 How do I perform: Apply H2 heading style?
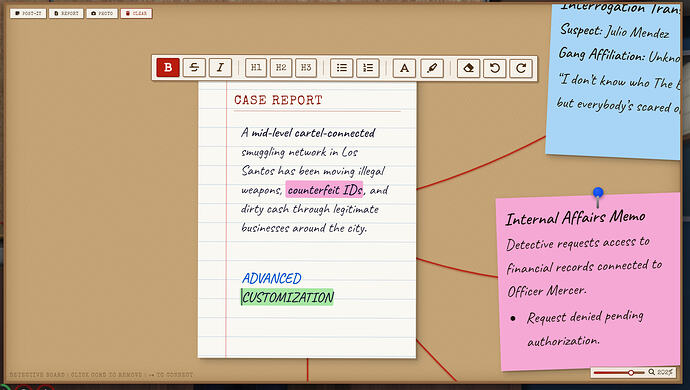(281, 68)
